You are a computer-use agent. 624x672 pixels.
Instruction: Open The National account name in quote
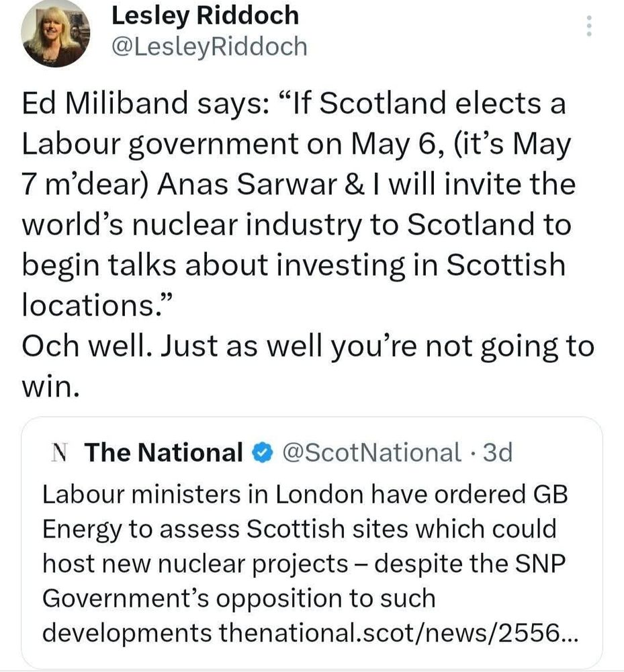tap(164, 453)
